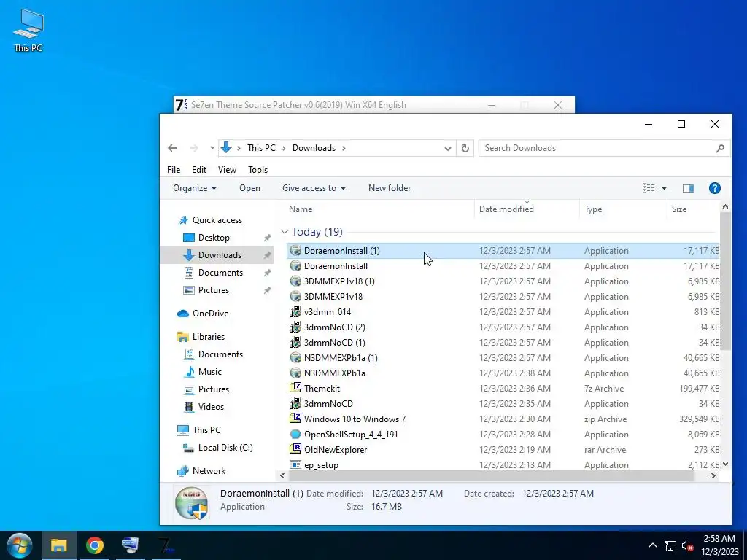Open OneDrive in navigation pane
The image size is (747, 560).
[x=210, y=314]
